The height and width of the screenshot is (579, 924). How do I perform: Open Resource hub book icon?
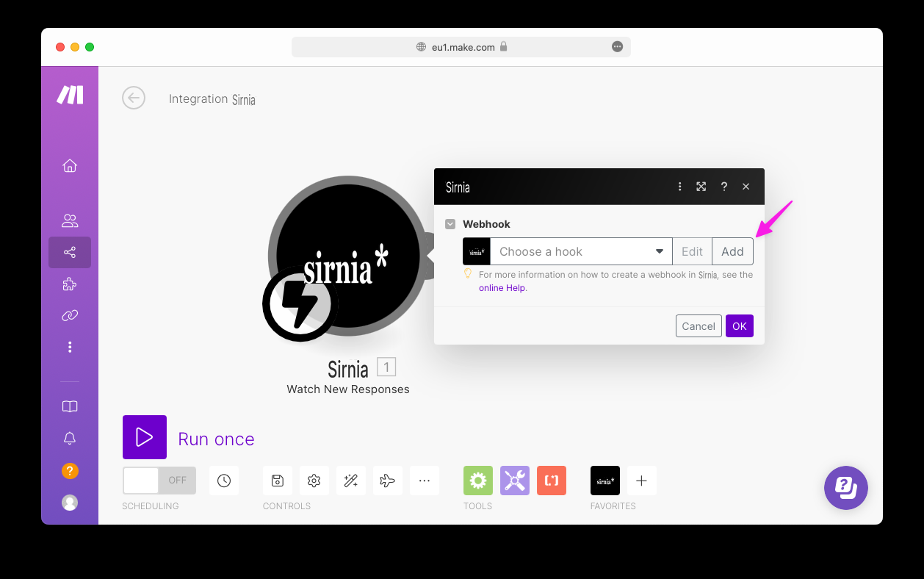pyautogui.click(x=70, y=406)
